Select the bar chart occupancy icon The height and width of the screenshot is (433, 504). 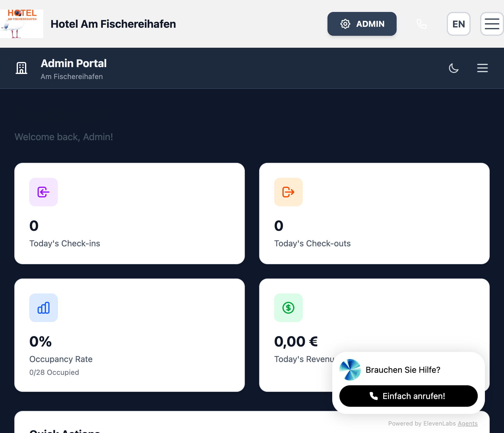(43, 307)
